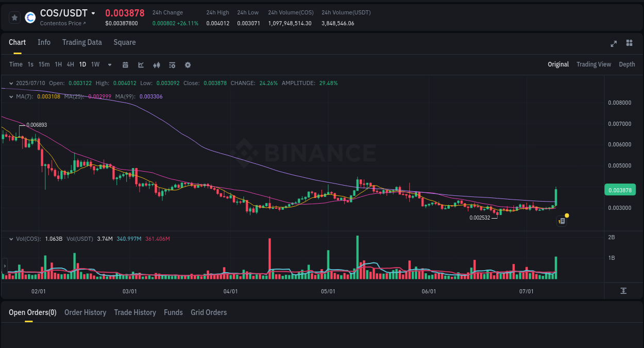Open the extra timeframes dropdown arrow
Viewport: 644px width, 348px height.
pyautogui.click(x=109, y=64)
